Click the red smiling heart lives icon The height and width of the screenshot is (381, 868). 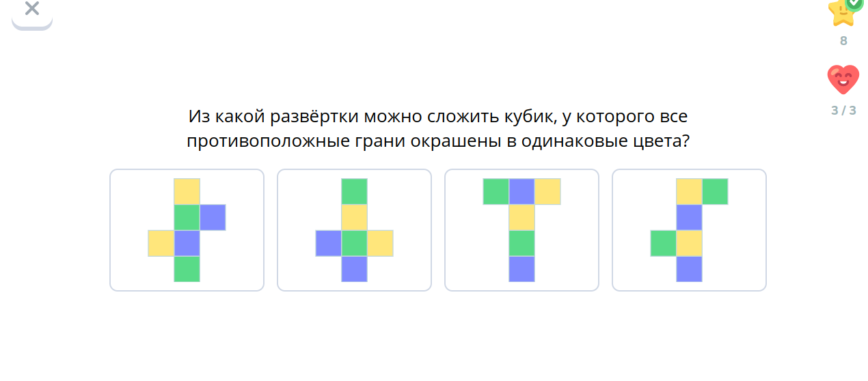[x=843, y=80]
